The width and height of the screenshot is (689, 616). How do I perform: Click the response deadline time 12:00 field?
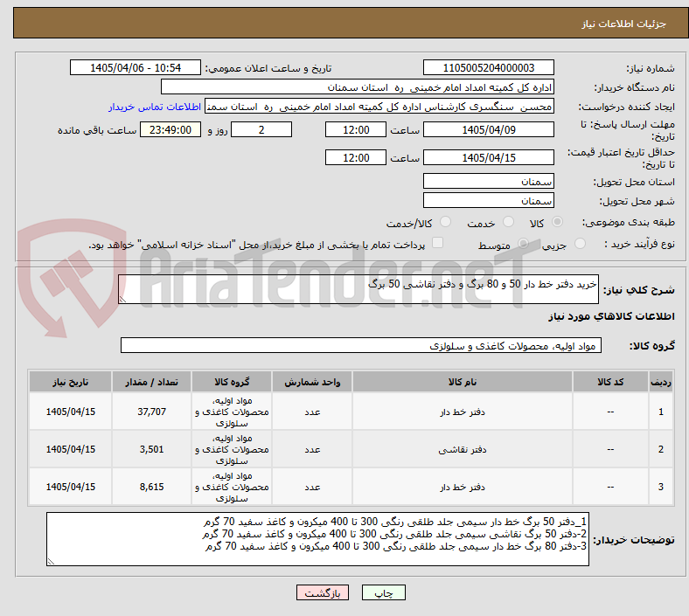point(356,130)
